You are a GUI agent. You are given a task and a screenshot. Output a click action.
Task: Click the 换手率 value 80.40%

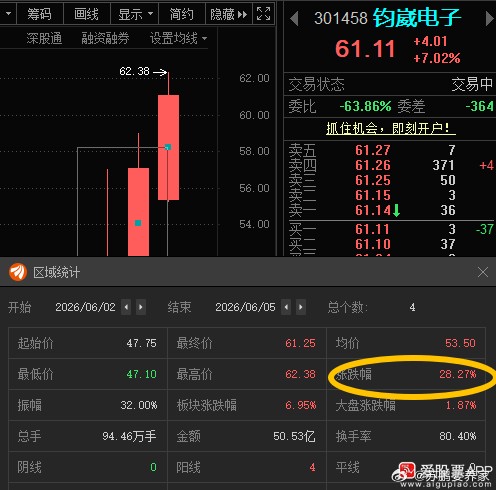click(458, 436)
